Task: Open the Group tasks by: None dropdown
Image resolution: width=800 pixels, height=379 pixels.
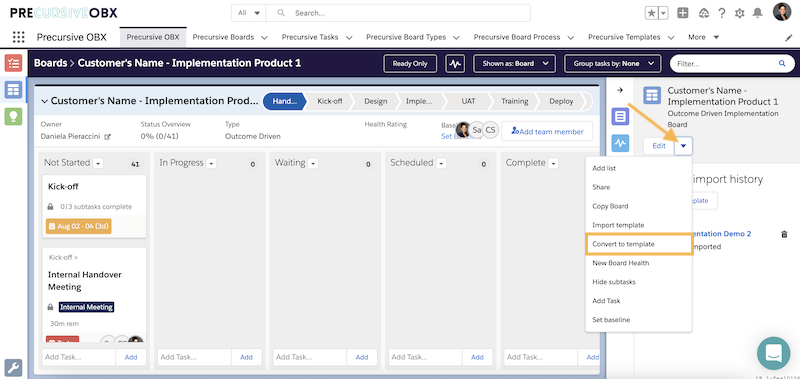Action: [612, 64]
